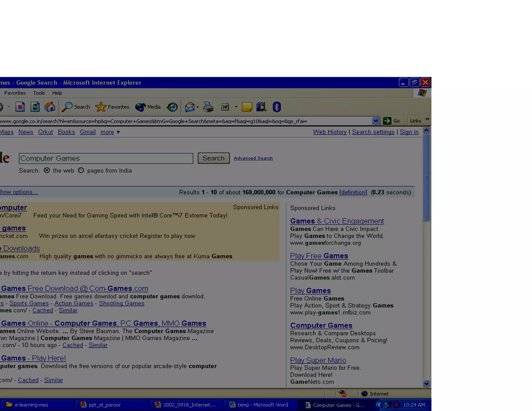Open the History toolbar icon
Screen dimensions: 532x411
click(172, 107)
